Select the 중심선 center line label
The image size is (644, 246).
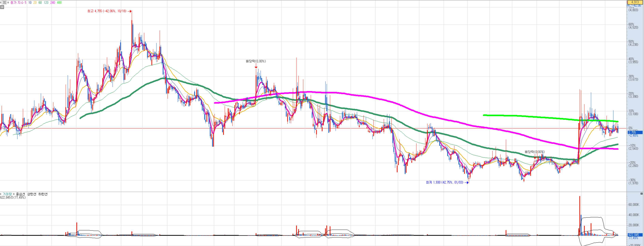(x=20, y=194)
